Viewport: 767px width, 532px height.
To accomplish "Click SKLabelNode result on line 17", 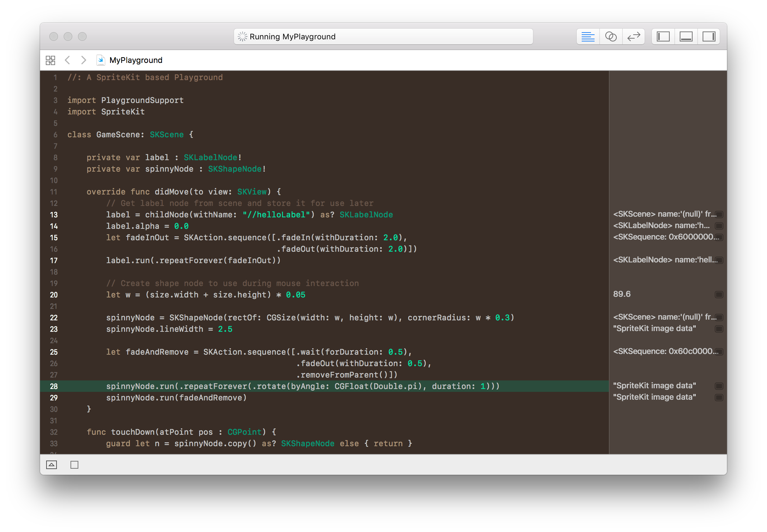I will [665, 260].
